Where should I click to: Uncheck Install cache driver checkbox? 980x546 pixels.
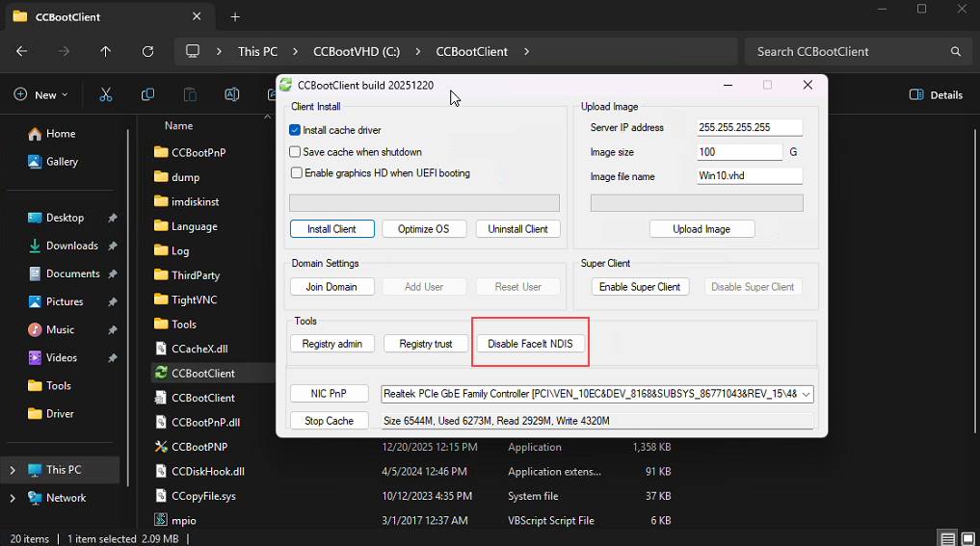[x=296, y=130]
